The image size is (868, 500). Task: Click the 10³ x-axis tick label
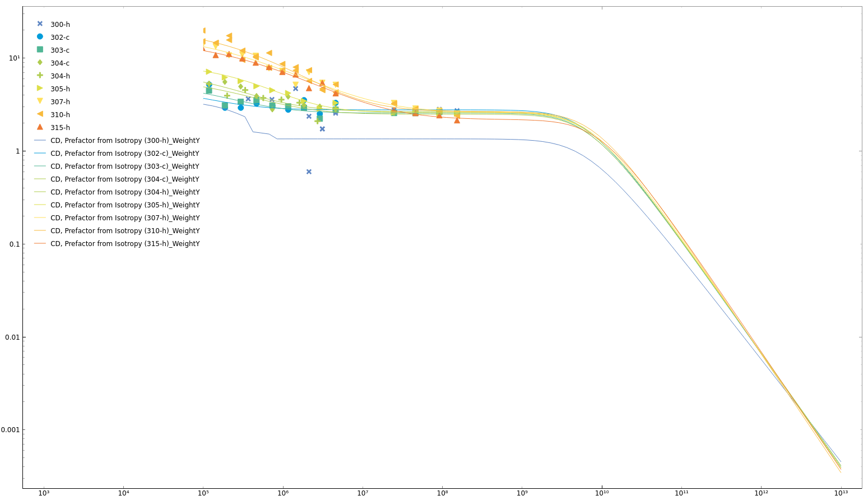(x=44, y=493)
